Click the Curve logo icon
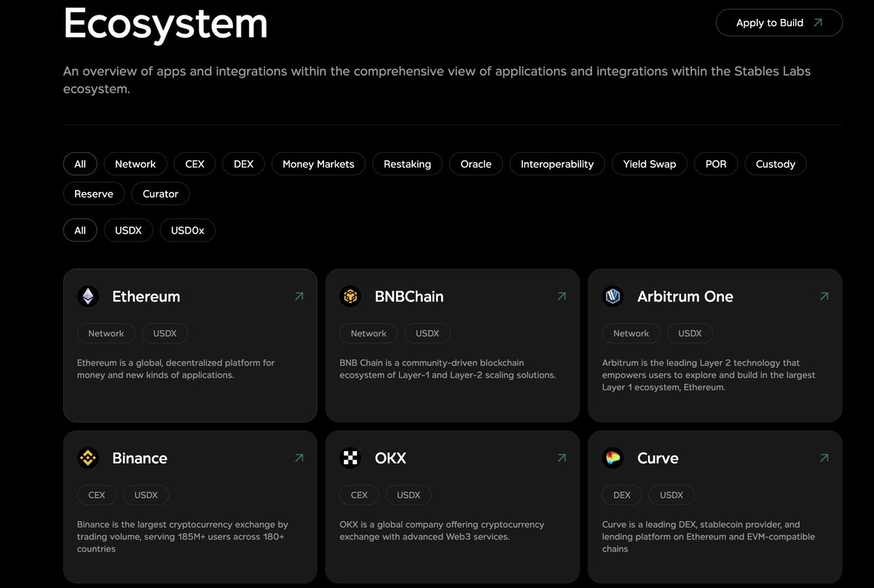The width and height of the screenshot is (874, 588). coord(613,458)
